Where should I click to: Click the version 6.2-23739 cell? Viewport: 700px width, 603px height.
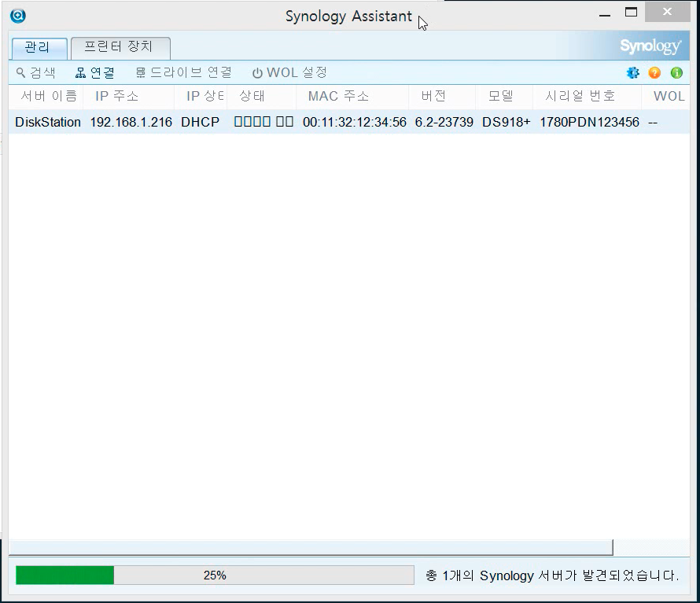coord(444,122)
